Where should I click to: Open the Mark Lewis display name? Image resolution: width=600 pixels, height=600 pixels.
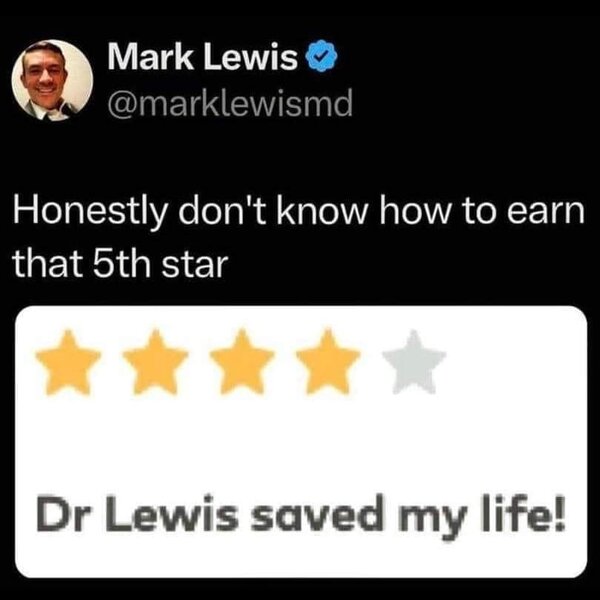(202, 58)
